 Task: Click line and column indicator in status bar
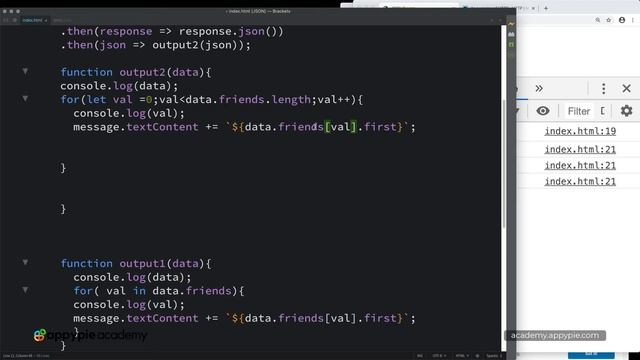point(17,356)
